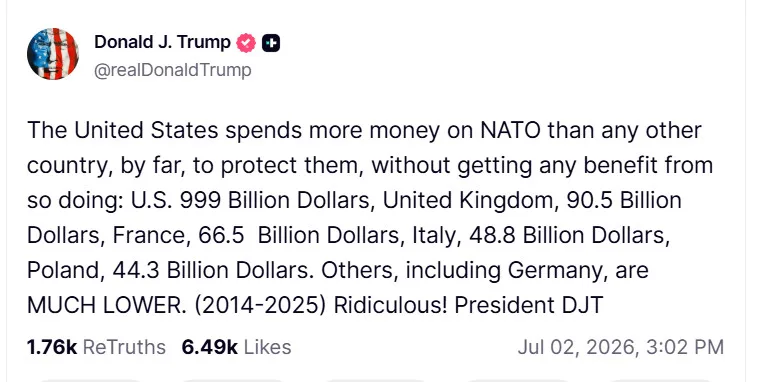Click the 3:02 PM time stamp
762x382 pixels.
tap(685, 347)
